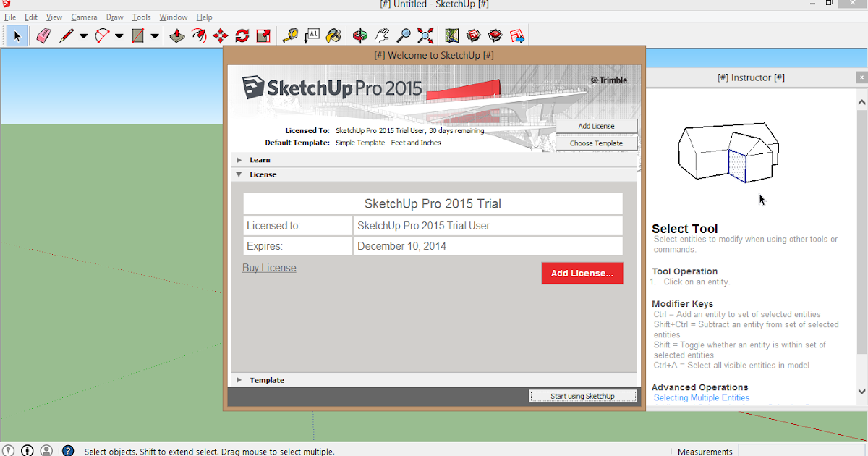Open the Tools menu

point(142,17)
